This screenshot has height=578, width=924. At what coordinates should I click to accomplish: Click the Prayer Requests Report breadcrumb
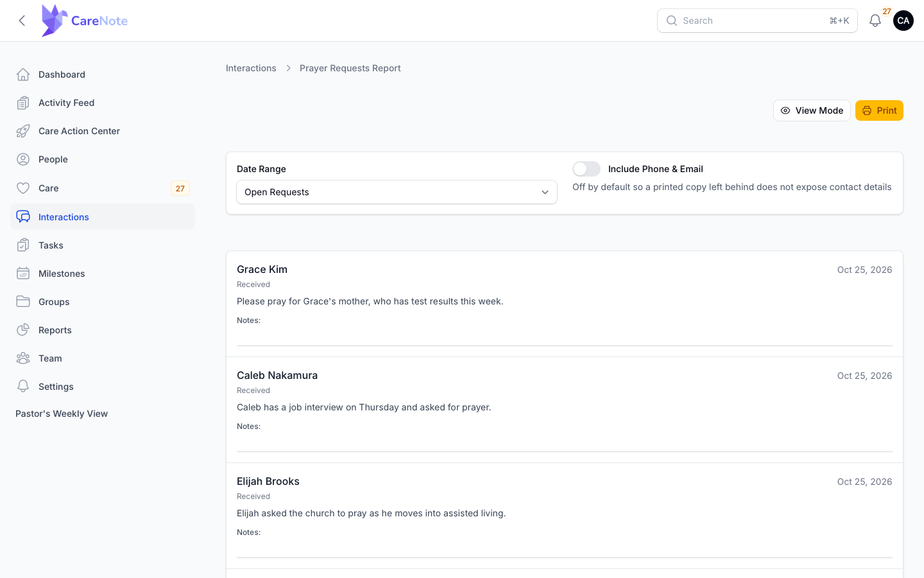pos(350,68)
